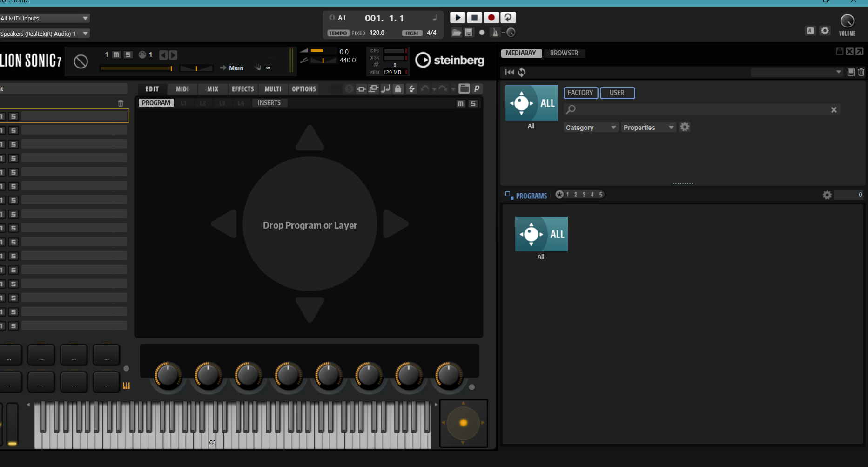Click the slot level slider
The height and width of the screenshot is (467, 868).
137,68
